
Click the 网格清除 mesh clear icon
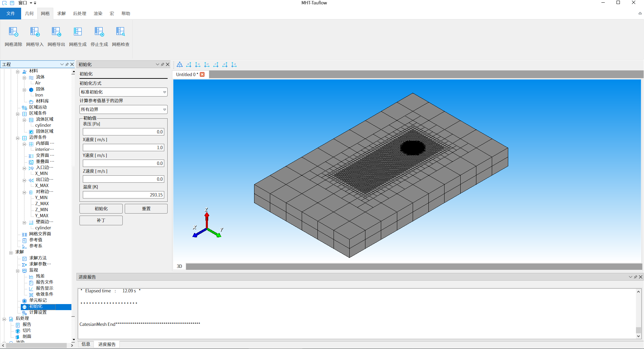13,32
